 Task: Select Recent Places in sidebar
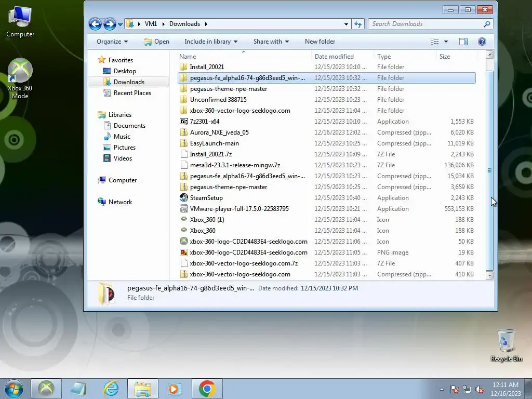pos(132,93)
